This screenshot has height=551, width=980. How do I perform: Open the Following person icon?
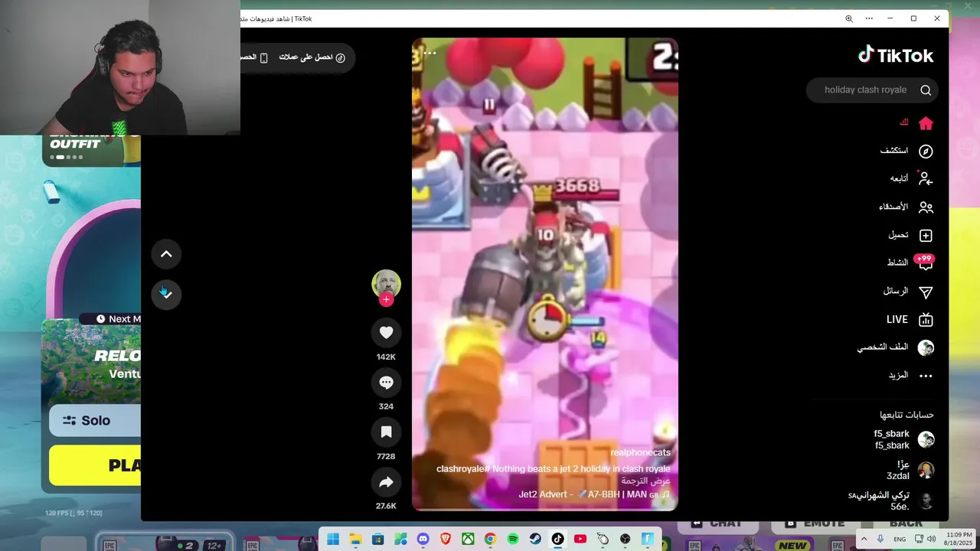pyautogui.click(x=926, y=179)
